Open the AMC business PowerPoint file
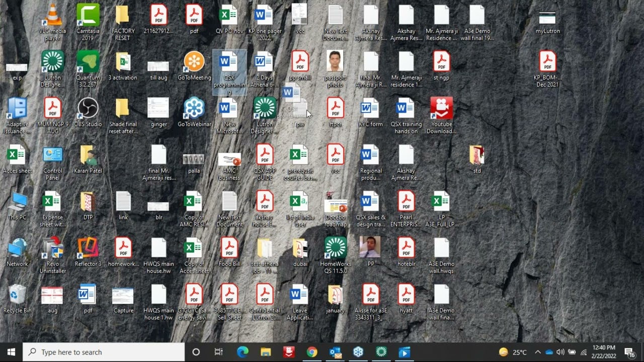 click(x=229, y=166)
